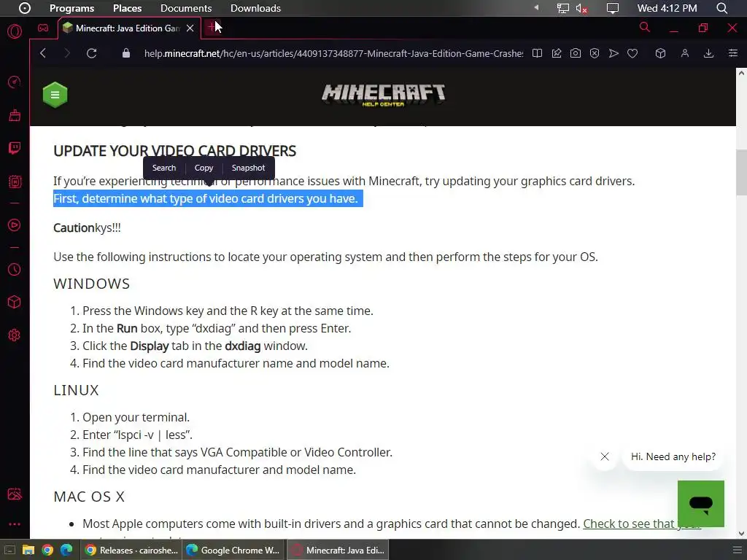Open green hamburger menu on Minecraft page
The height and width of the screenshot is (560, 747).
55,95
